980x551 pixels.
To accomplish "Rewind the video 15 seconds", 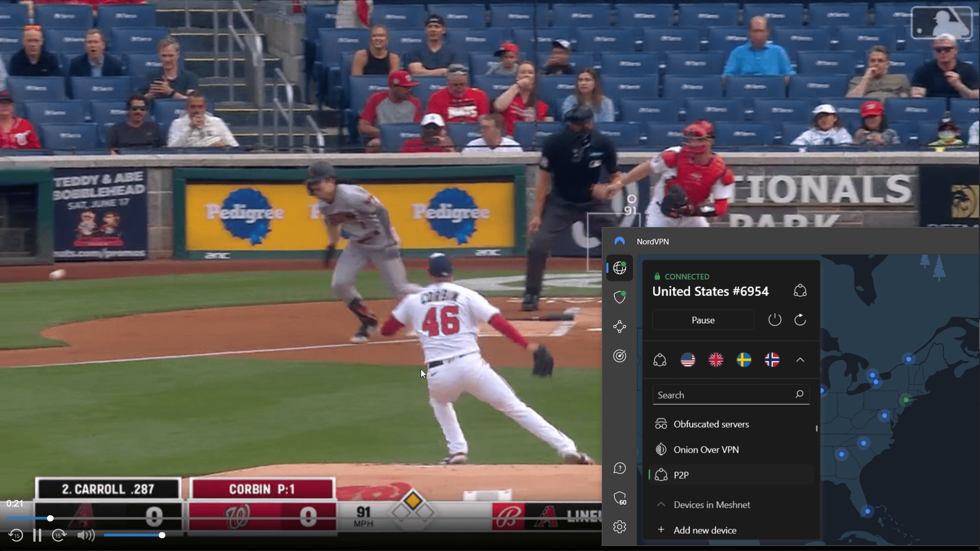I will (x=15, y=535).
